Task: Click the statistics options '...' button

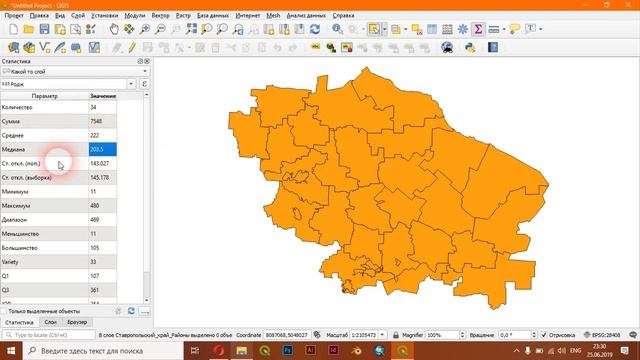Action: pyautogui.click(x=144, y=311)
